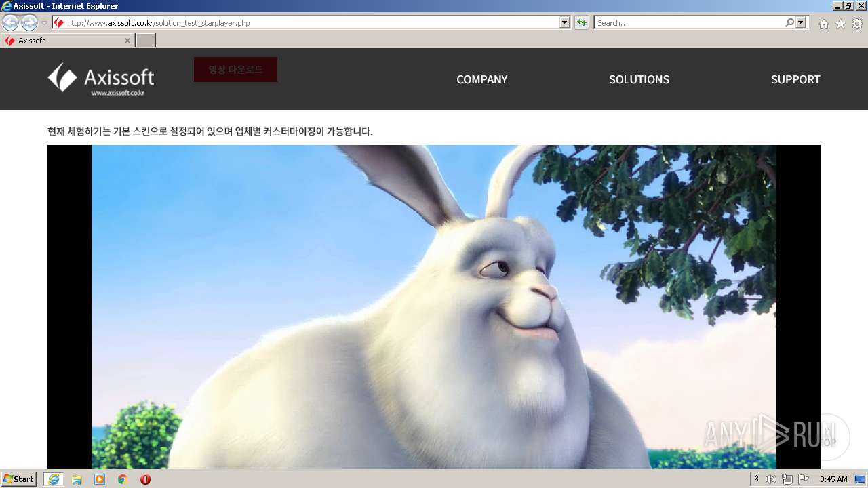Click the 영상 다운로드 button
The width and height of the screenshot is (868, 488).
pos(235,69)
